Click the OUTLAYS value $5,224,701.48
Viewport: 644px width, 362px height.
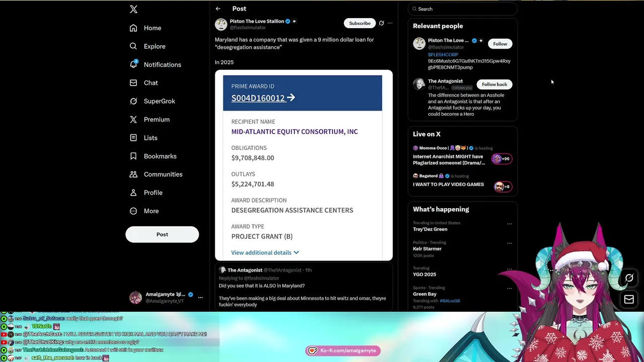[x=253, y=184]
